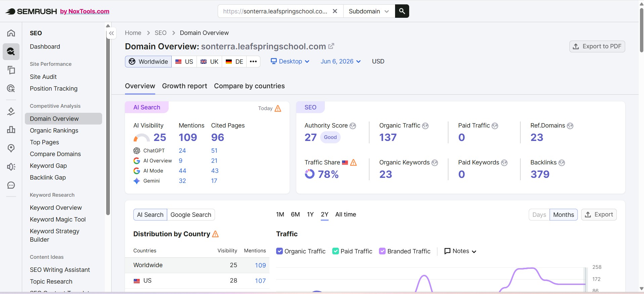Viewport: 644px width, 294px height.
Task: Open the sparkle-diamond icon in left rail
Action: tap(11, 111)
